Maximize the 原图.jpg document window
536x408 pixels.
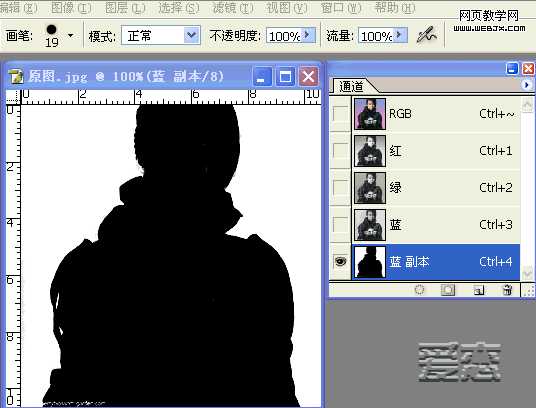[x=285, y=76]
